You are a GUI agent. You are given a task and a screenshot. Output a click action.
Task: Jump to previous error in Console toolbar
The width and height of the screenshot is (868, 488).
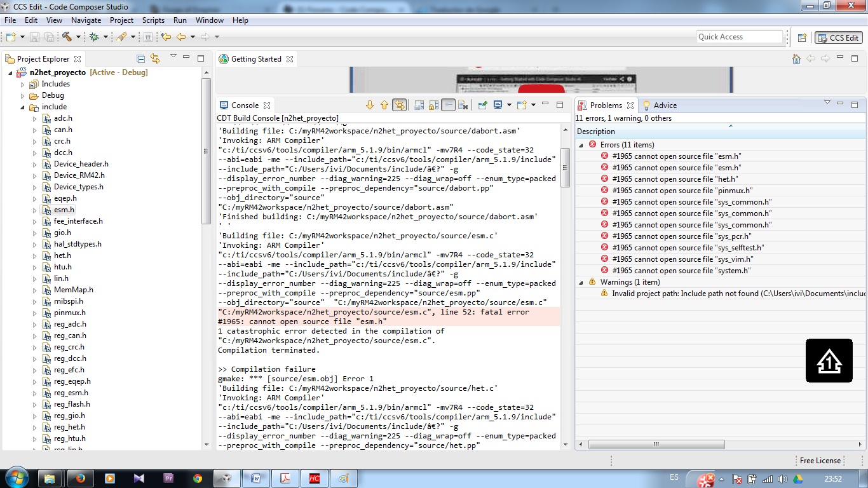click(384, 105)
